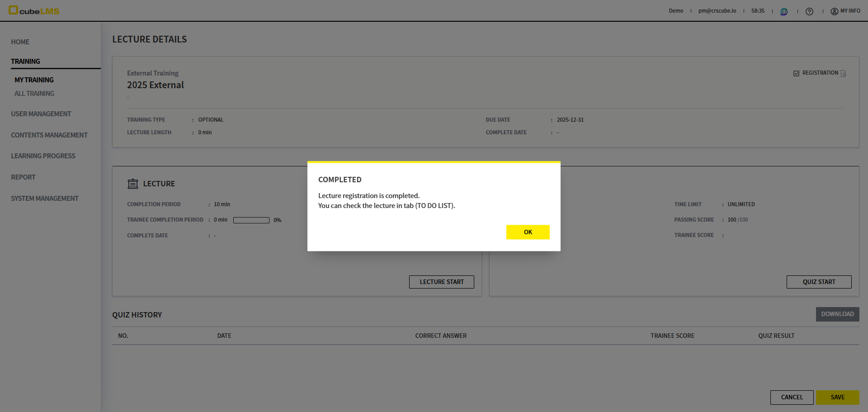Click the LECTURE section board icon

(x=133, y=184)
